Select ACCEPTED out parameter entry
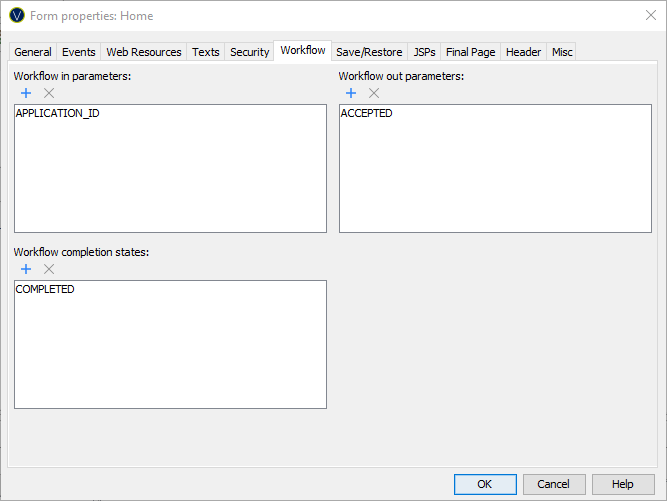Image resolution: width=667 pixels, height=501 pixels. pyautogui.click(x=367, y=114)
